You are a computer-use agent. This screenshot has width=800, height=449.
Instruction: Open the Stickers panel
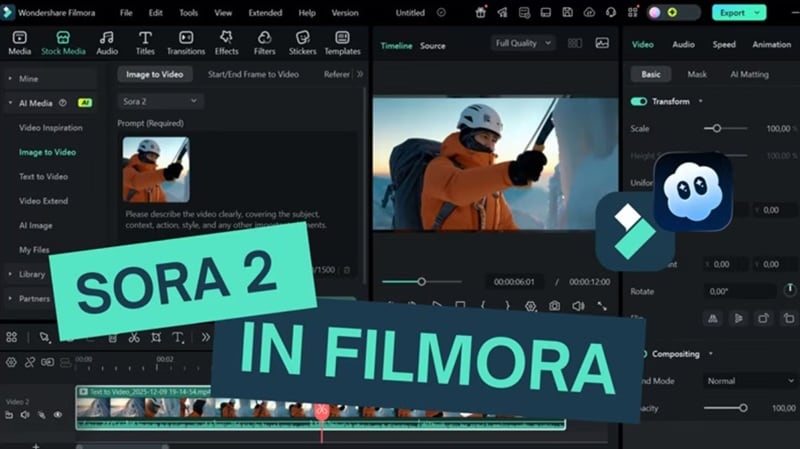(303, 43)
